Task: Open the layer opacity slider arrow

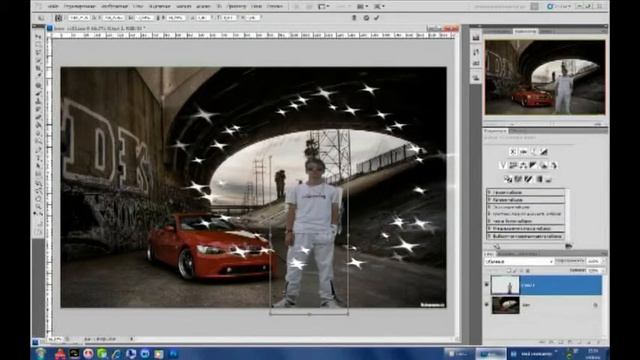Action: 603,261
